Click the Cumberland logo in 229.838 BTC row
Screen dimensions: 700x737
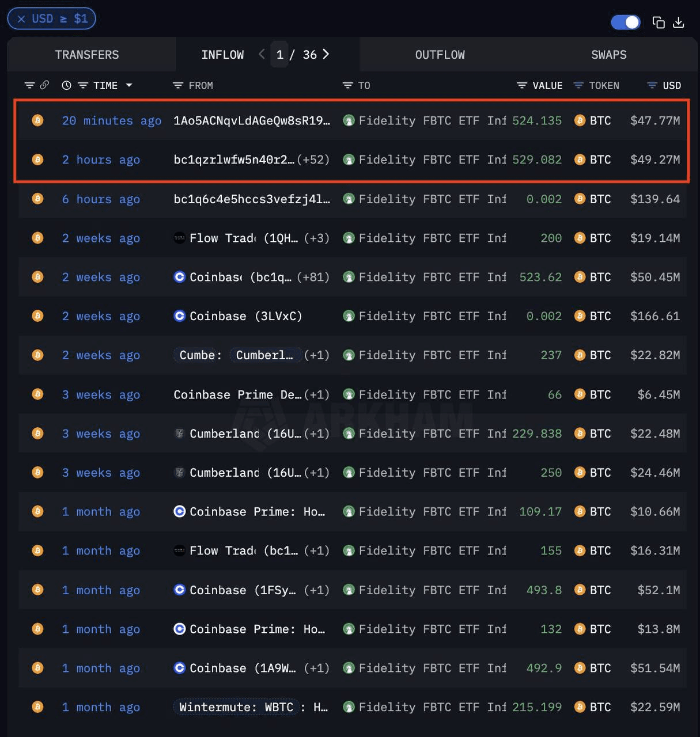click(x=180, y=434)
